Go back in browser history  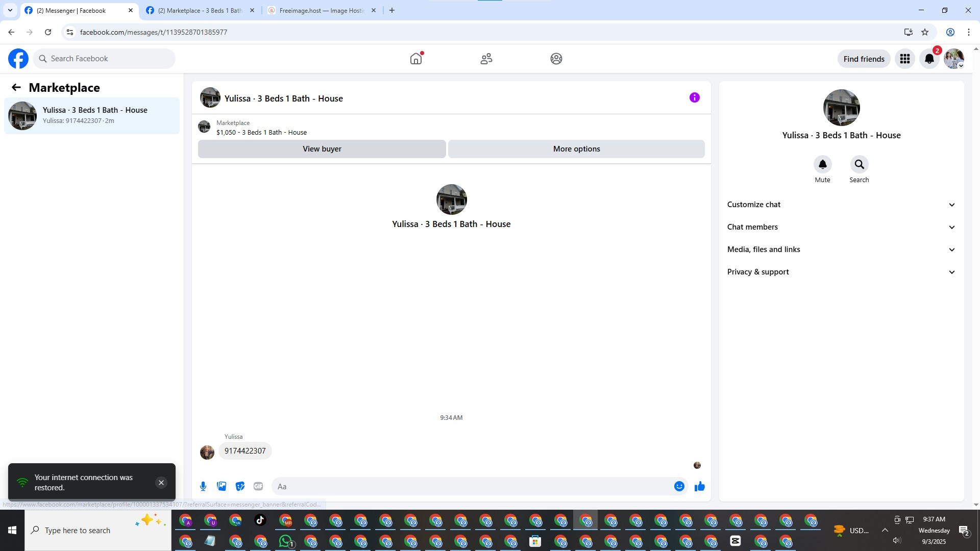coord(11,32)
